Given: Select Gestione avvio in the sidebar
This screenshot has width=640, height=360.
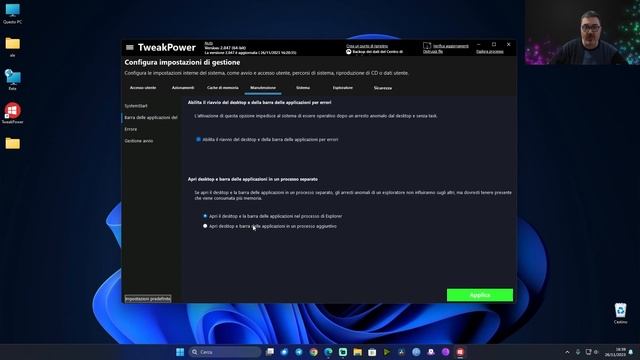Looking at the screenshot, I should click(x=139, y=141).
